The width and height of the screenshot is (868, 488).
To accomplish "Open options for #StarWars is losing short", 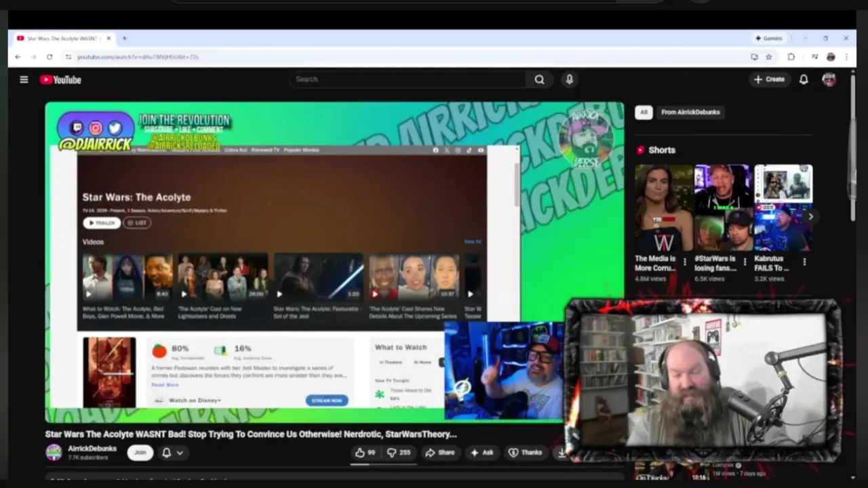I will pyautogui.click(x=745, y=262).
